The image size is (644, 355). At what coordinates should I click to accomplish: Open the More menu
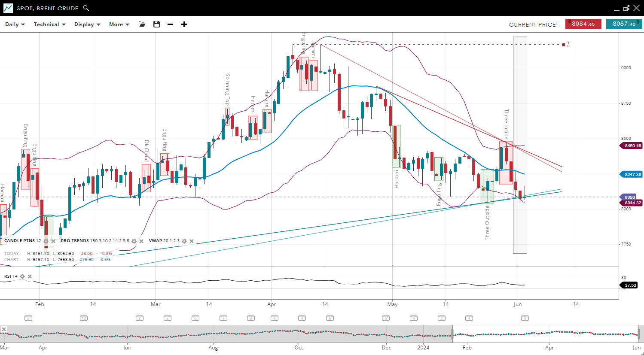[119, 24]
